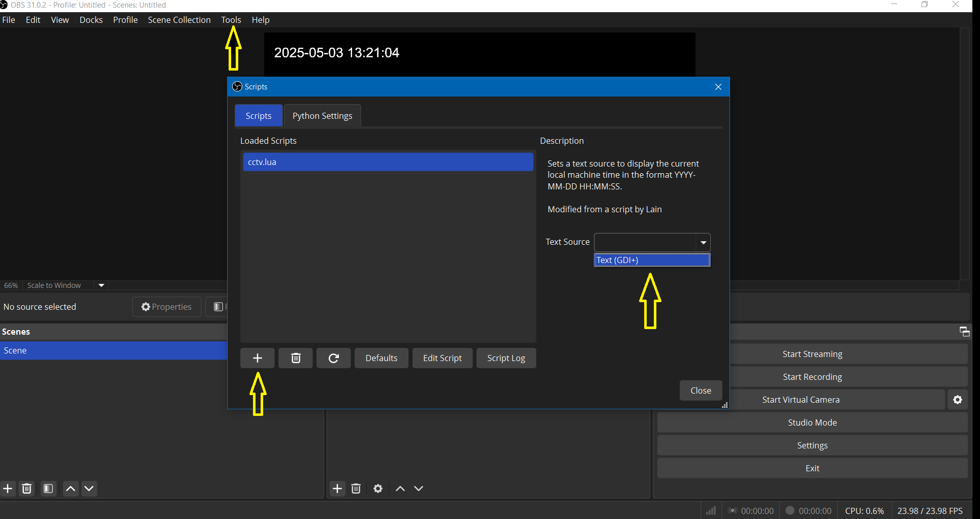Image resolution: width=980 pixels, height=519 pixels.
Task: Open the Edit menu
Action: pyautogui.click(x=33, y=20)
